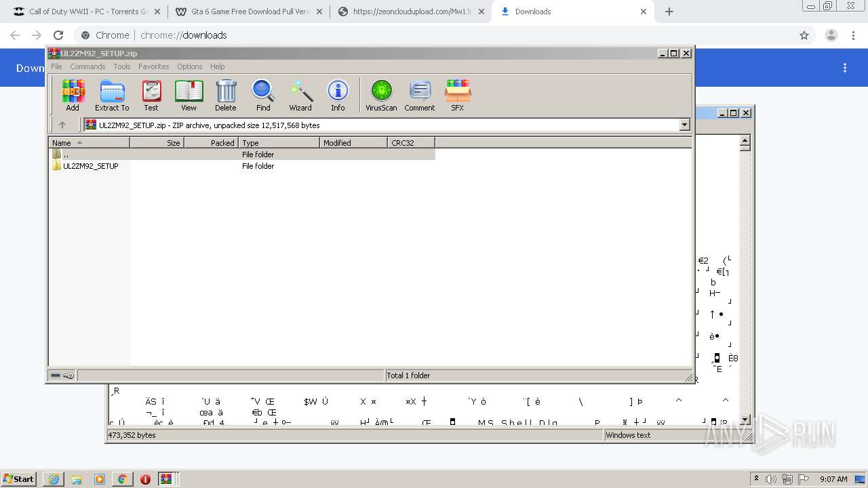The width and height of the screenshot is (868, 488).
Task: Click the drive/key icon in WinRAR status bar
Action: coord(62,375)
